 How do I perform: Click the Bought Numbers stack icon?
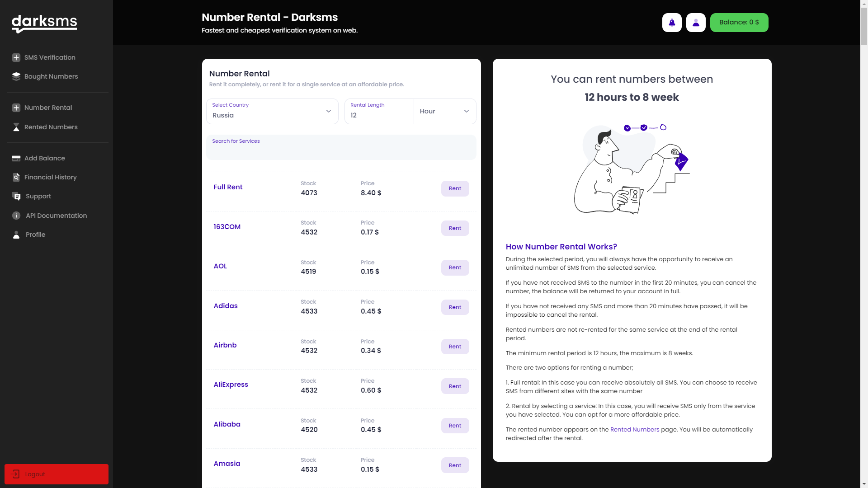coord(16,76)
